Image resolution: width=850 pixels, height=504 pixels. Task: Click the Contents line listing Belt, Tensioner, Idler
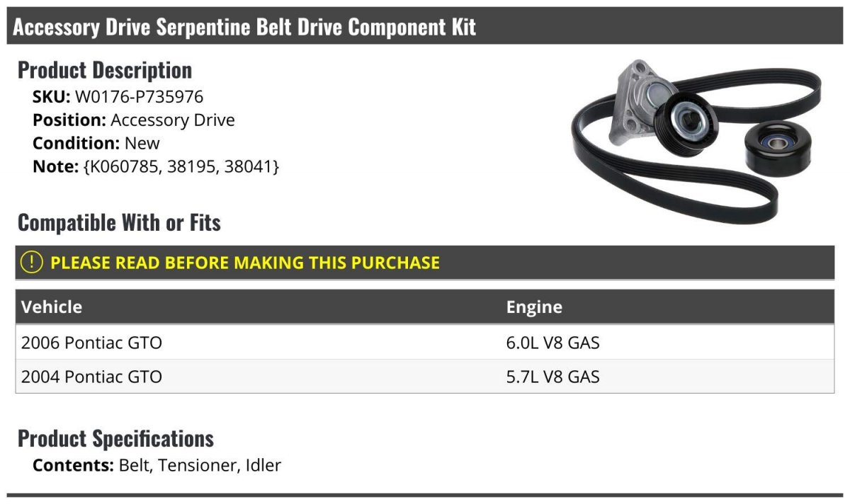coord(157,466)
